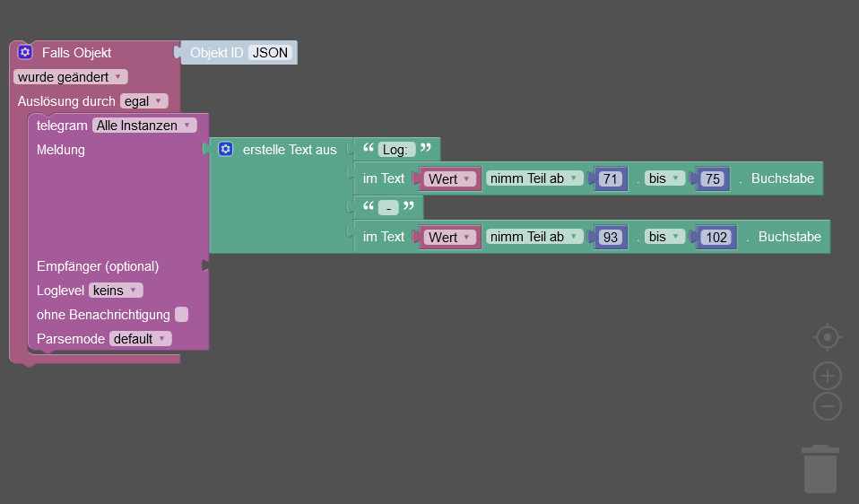Open the wurde geändert dropdown
The height and width of the screenshot is (504, 859).
[x=71, y=77]
